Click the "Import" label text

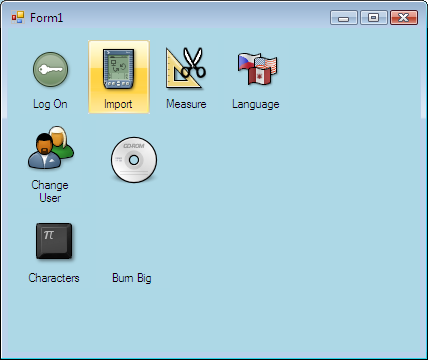pyautogui.click(x=118, y=104)
